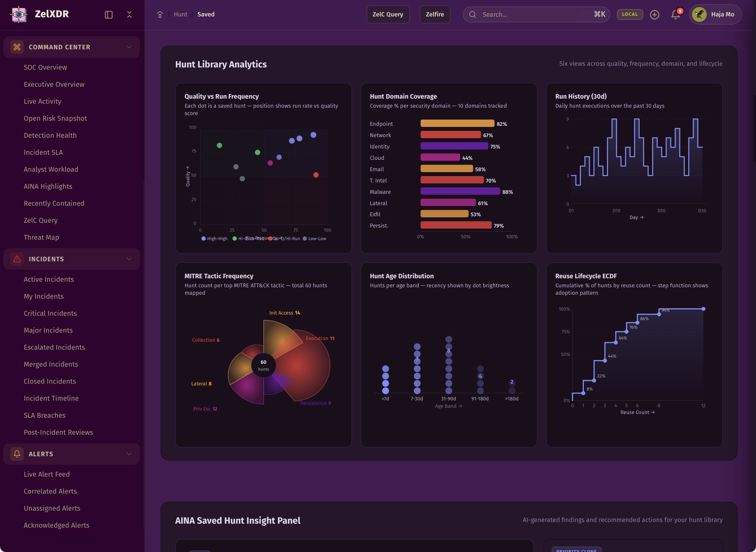
Task: Click the ZelXDR eye logo icon
Action: pyautogui.click(x=19, y=14)
